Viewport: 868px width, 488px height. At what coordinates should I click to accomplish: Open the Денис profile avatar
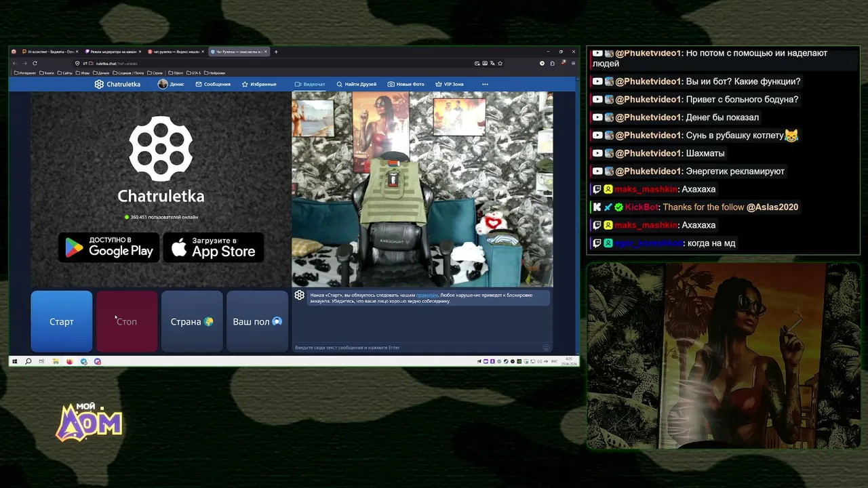point(163,84)
